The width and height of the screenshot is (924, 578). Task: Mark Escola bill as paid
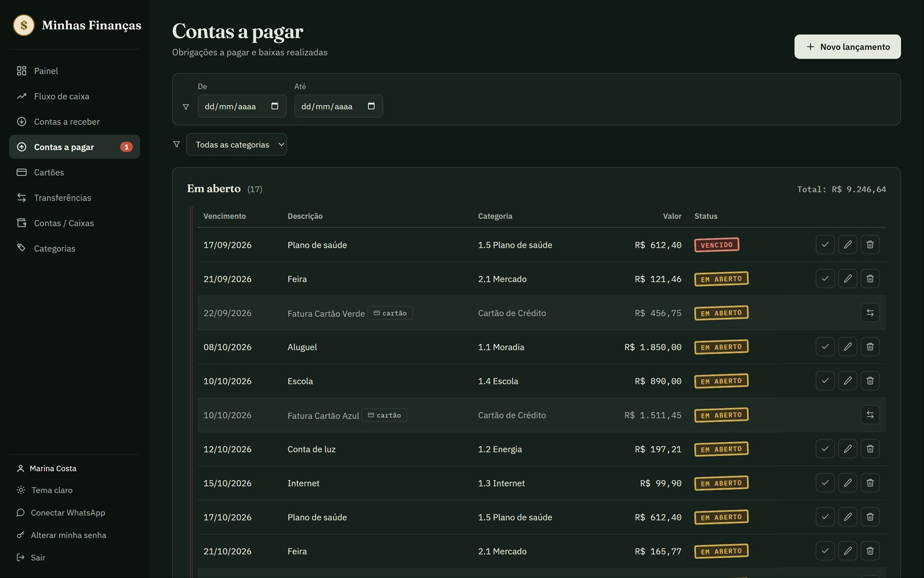[825, 381]
